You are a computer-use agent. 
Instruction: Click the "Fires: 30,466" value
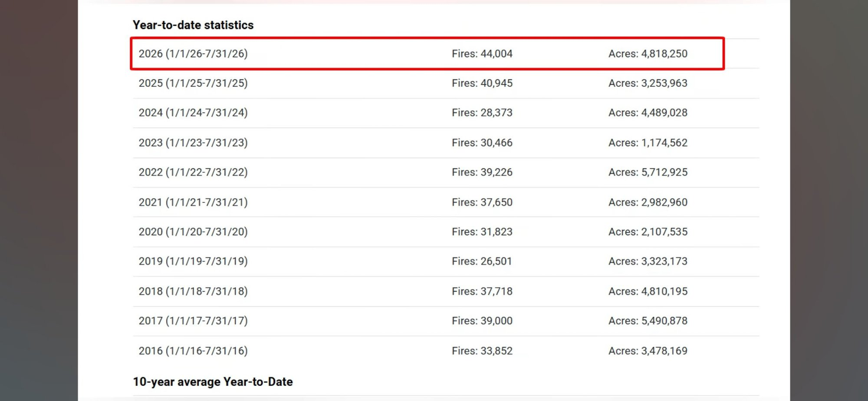482,143
